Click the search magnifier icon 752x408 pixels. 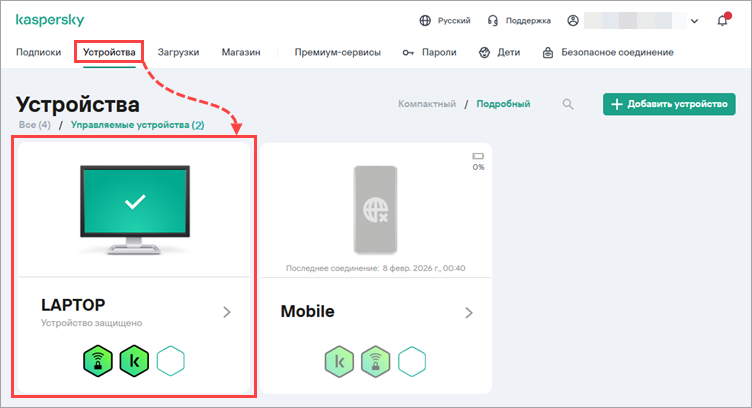pos(568,104)
